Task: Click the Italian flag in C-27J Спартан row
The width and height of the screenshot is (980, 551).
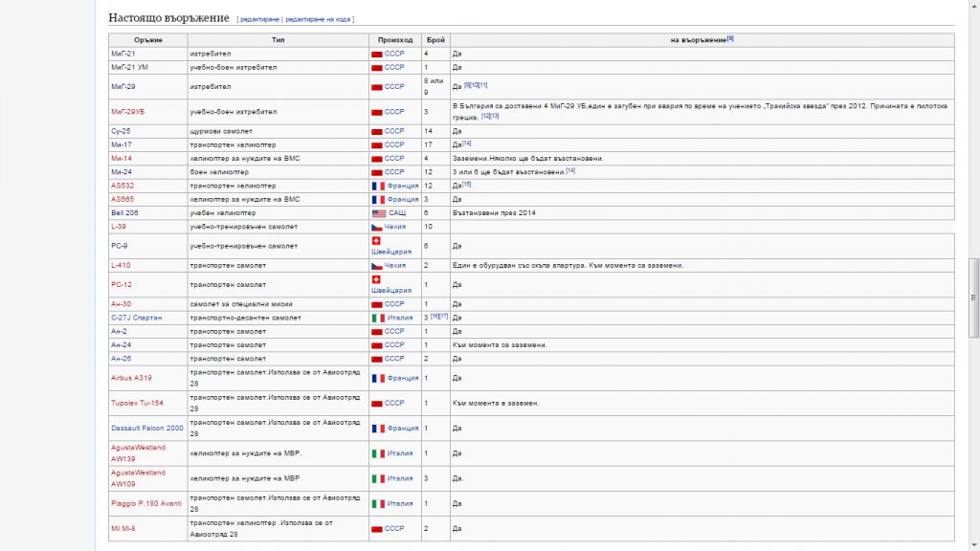Action: tap(377, 318)
